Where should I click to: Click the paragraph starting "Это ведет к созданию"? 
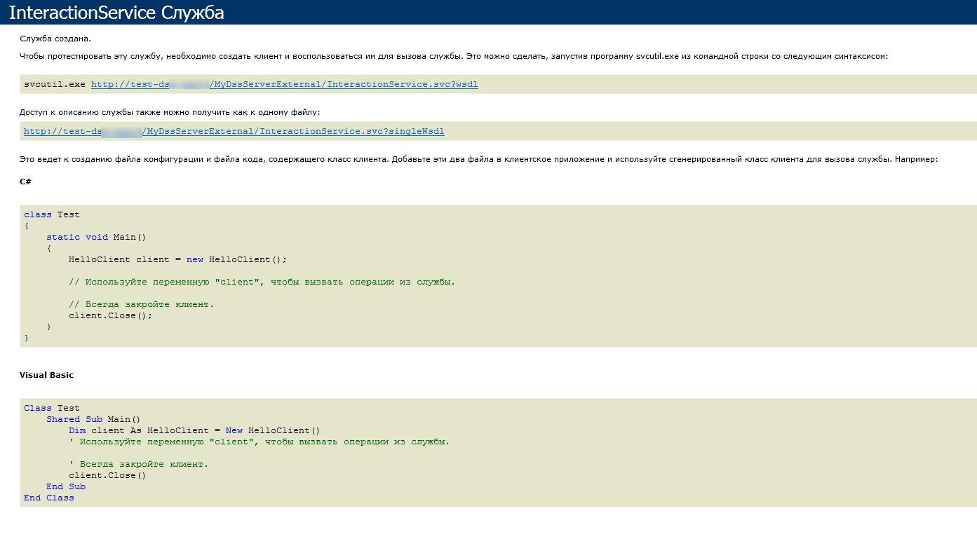(478, 159)
